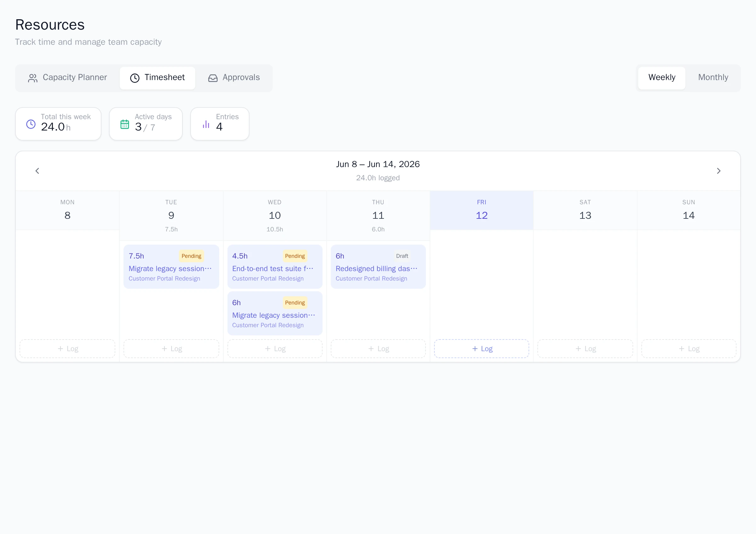Switch to the Approvals tab
This screenshot has width=756, height=534.
pyautogui.click(x=234, y=78)
